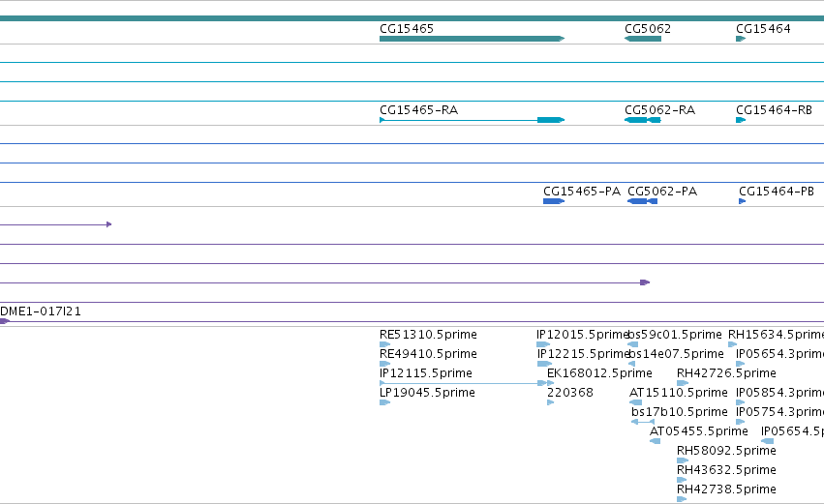Click the RH43632.5prime EST label

pos(726,470)
